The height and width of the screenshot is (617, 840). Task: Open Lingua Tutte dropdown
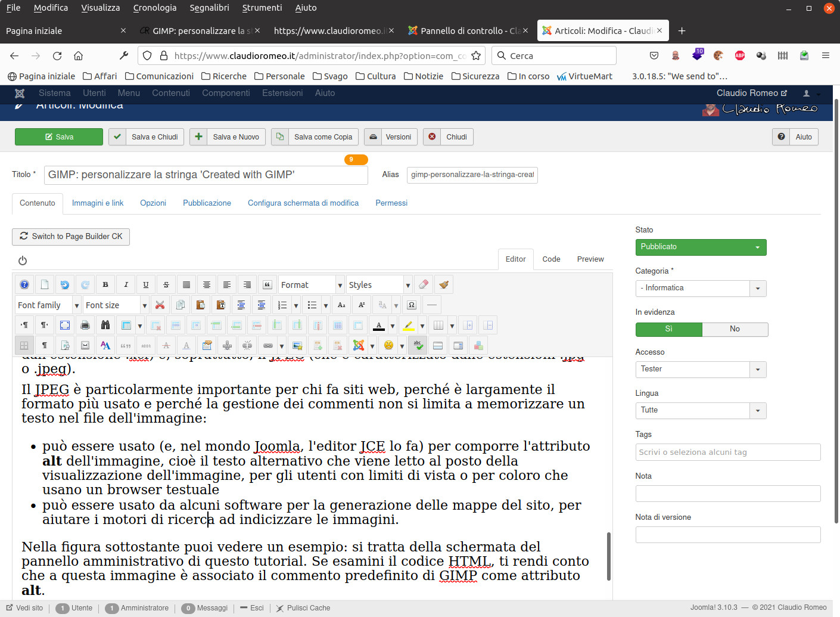pos(701,410)
